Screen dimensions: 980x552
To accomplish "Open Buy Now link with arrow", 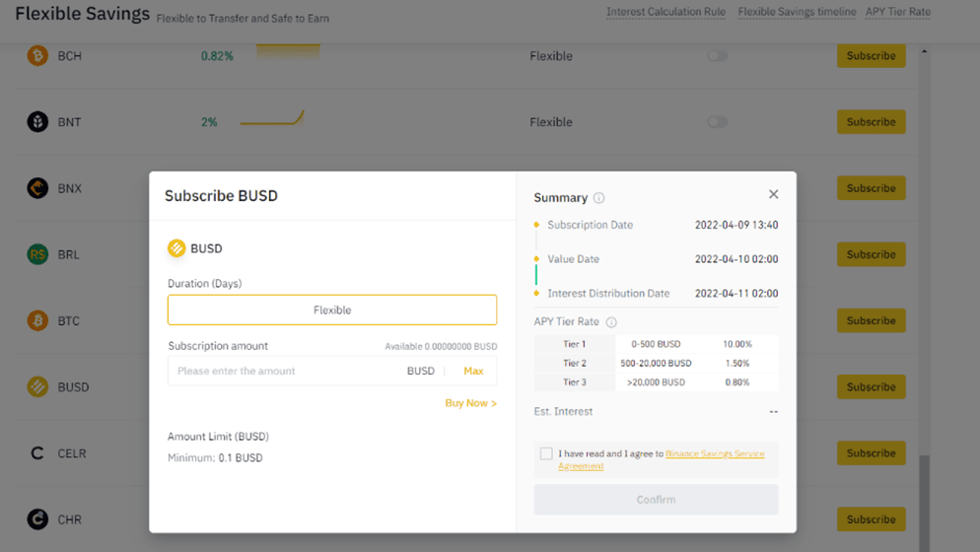I will tap(470, 403).
